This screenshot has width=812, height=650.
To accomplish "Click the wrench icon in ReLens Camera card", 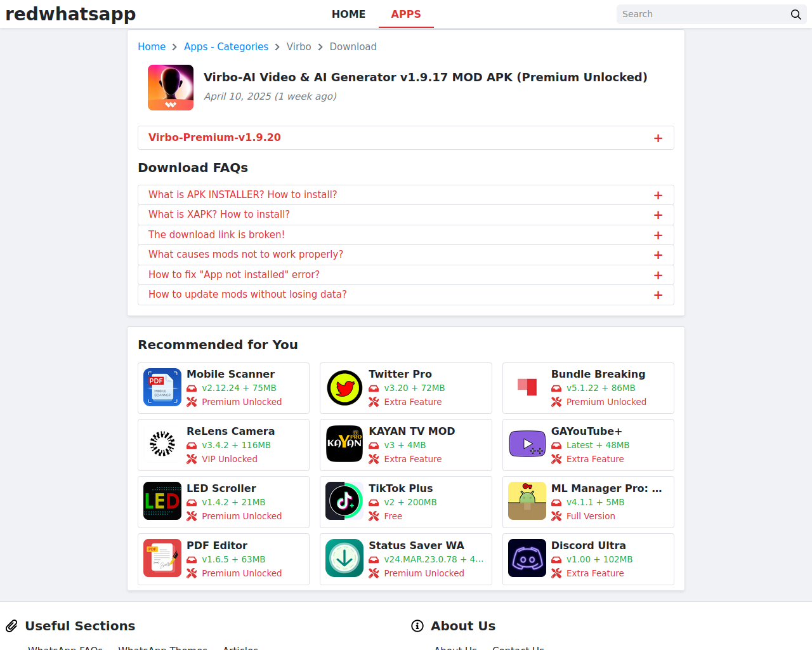I will (192, 459).
